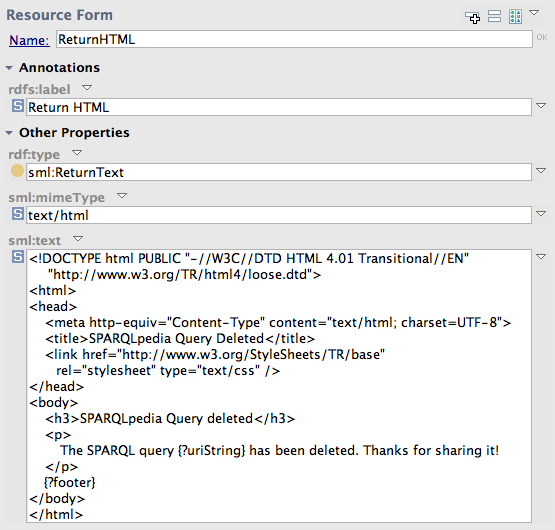Open the sml:text property dropdown arrow
Screen dimensions: 555x530
pos(78,239)
